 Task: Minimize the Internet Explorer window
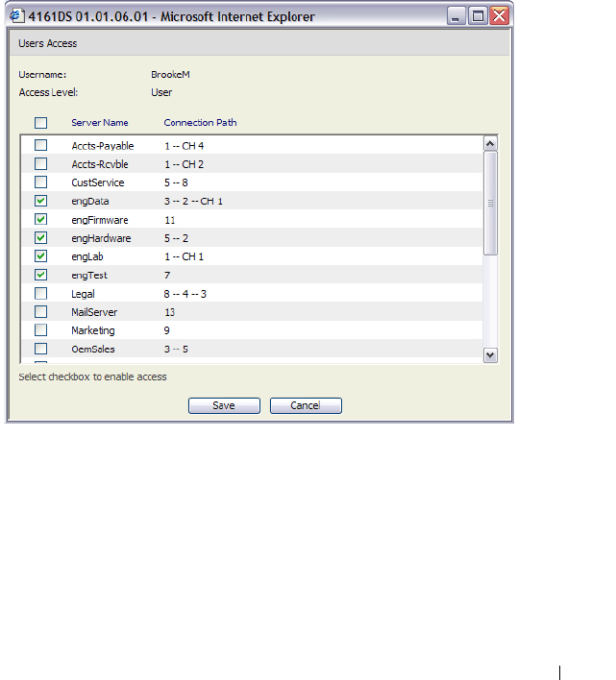456,16
